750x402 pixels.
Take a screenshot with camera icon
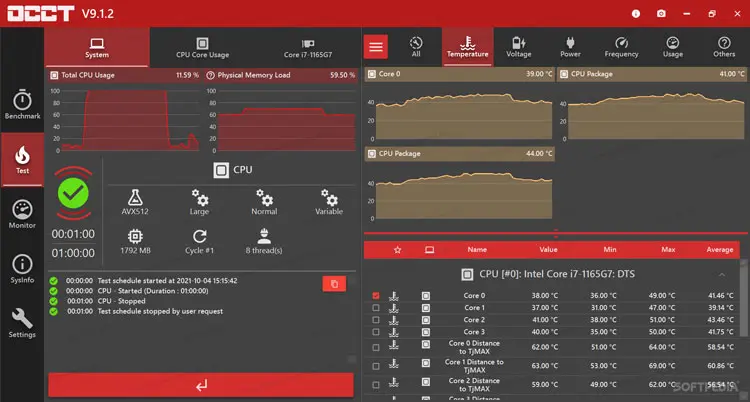tap(661, 14)
